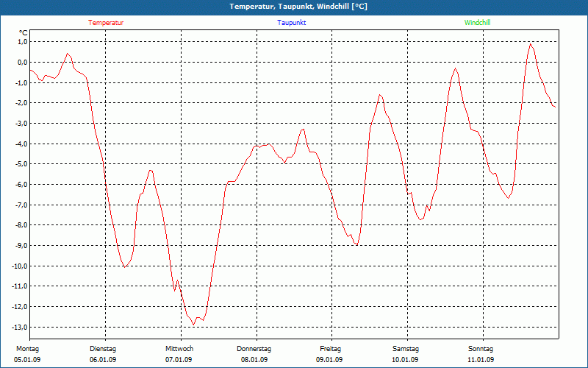Image resolution: width=588 pixels, height=368 pixels.
Task: Click the °C axis unit label
Action: [x=24, y=33]
